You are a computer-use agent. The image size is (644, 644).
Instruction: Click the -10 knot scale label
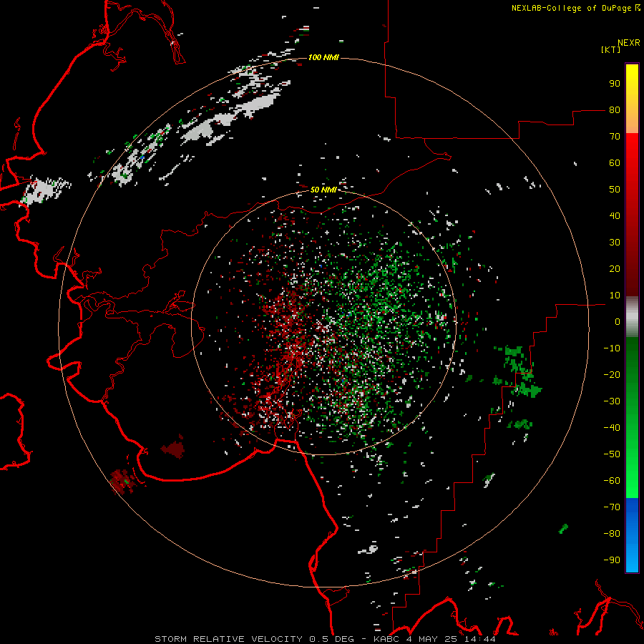coord(612,348)
